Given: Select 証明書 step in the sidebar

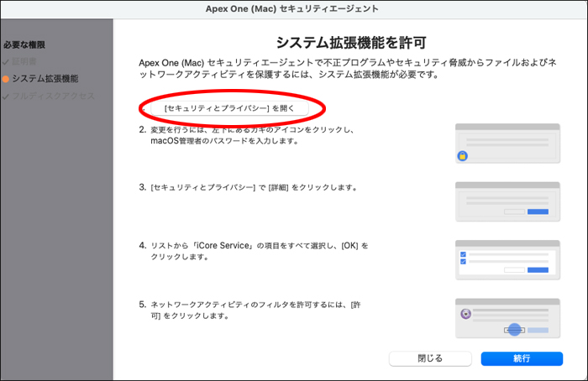Looking at the screenshot, I should pos(25,62).
